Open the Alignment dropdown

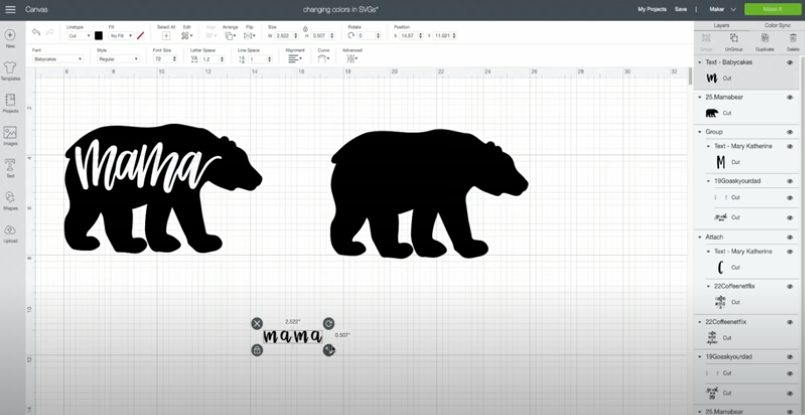[295, 59]
